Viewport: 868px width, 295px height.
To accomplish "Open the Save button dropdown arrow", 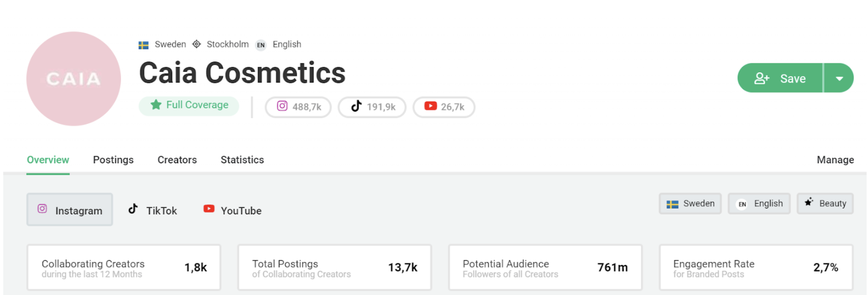I will pyautogui.click(x=838, y=78).
